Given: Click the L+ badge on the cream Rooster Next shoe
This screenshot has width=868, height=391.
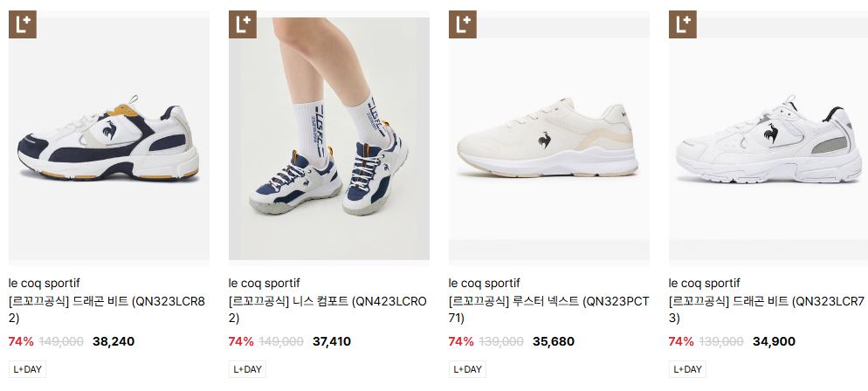Looking at the screenshot, I should [x=462, y=24].
